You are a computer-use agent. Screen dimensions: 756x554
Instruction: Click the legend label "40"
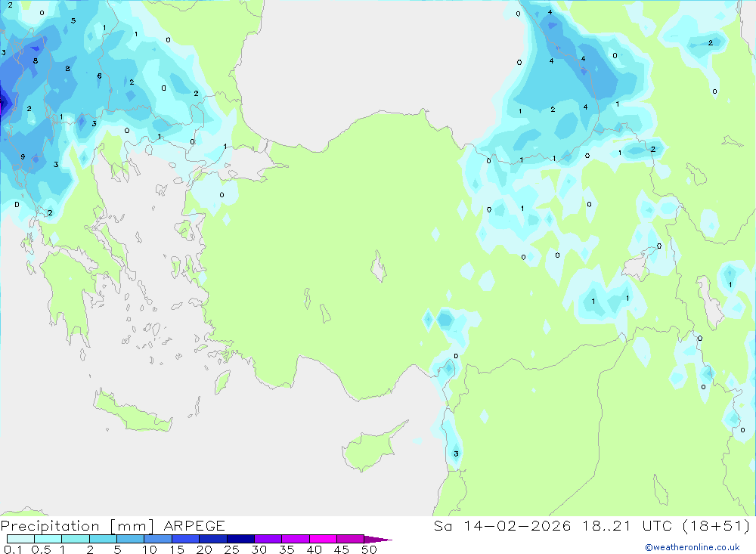click(x=314, y=549)
